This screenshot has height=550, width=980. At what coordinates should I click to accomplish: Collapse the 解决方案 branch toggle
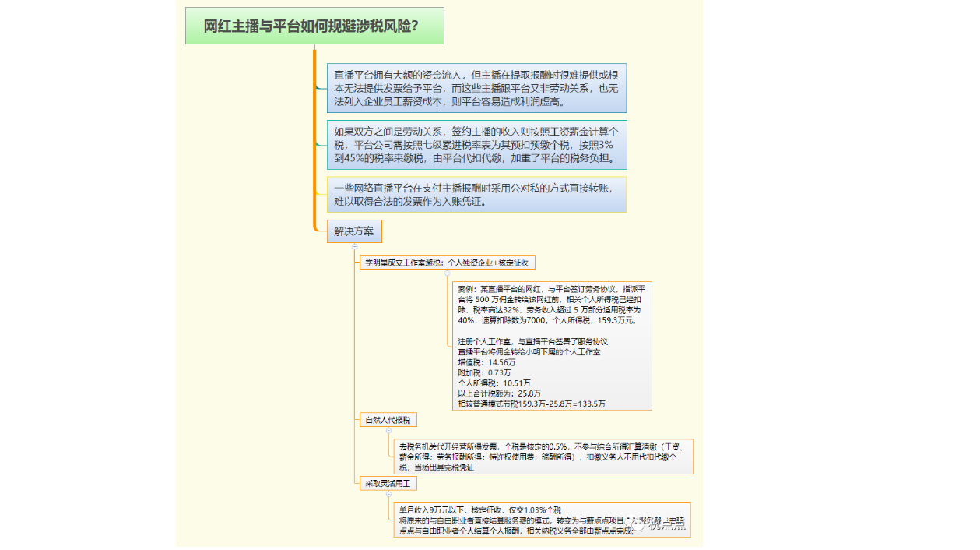point(355,246)
